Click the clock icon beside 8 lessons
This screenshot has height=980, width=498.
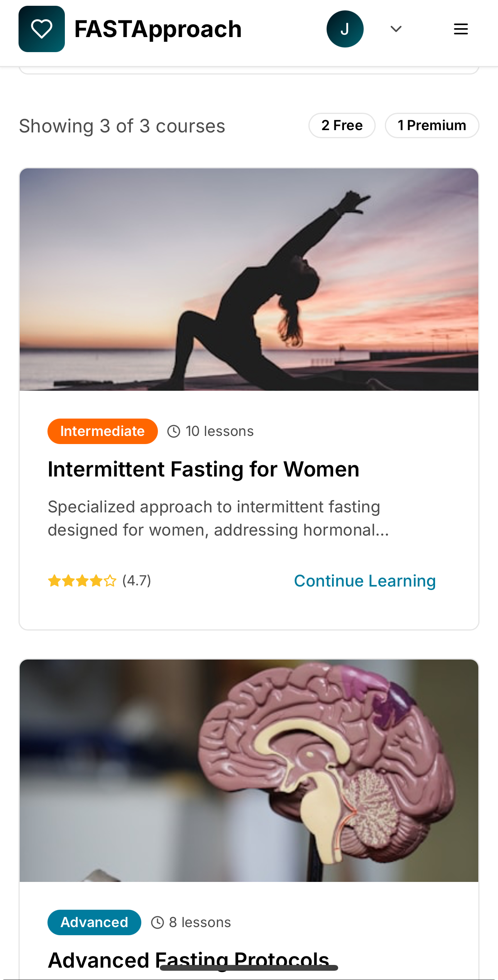click(x=158, y=922)
